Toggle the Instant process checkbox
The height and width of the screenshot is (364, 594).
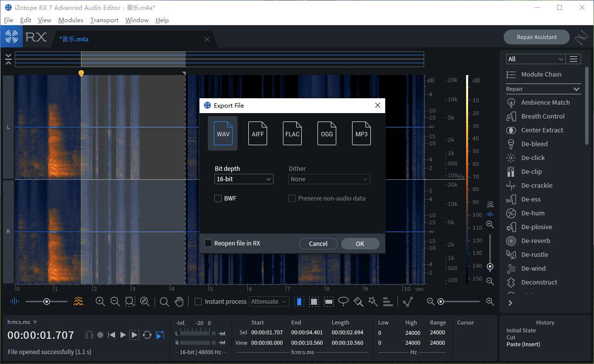[x=198, y=301]
